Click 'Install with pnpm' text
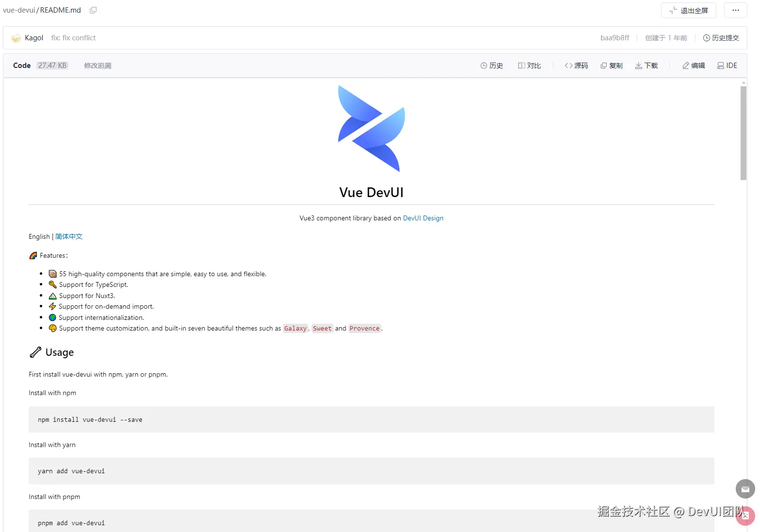This screenshot has height=532, width=760. (54, 497)
